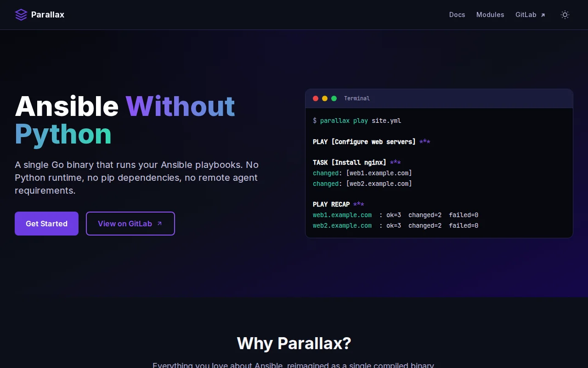Click the red terminal window dot
588x368 pixels.
(x=316, y=98)
